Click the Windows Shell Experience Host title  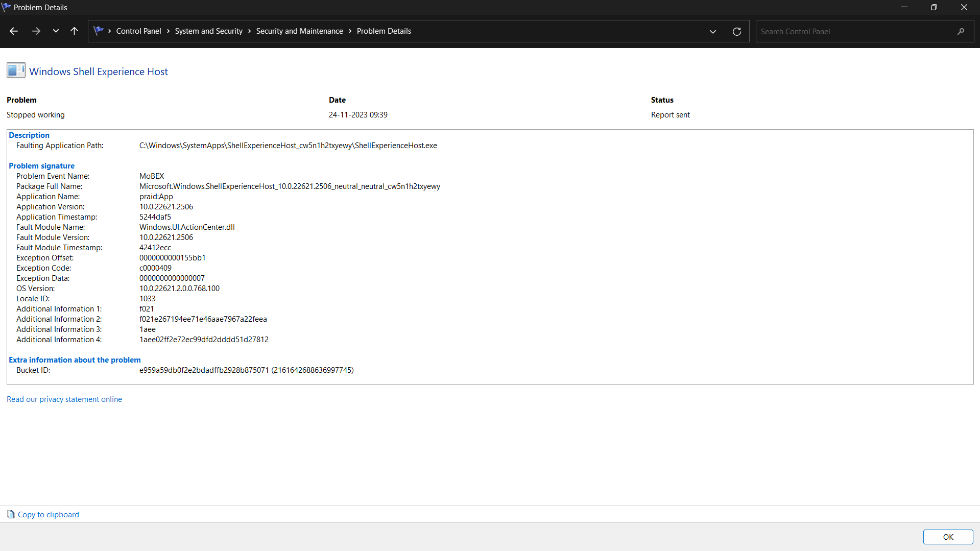point(99,71)
